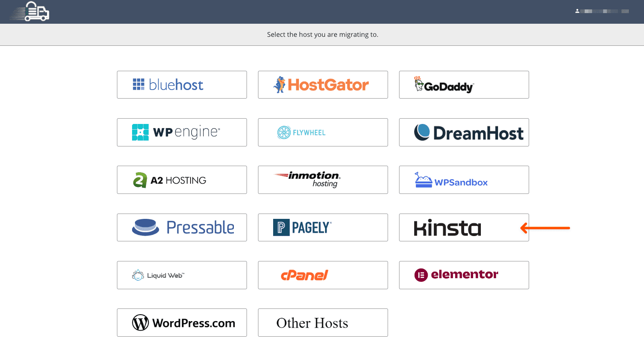
Task: Click the Elementor hosting option
Action: tap(464, 275)
